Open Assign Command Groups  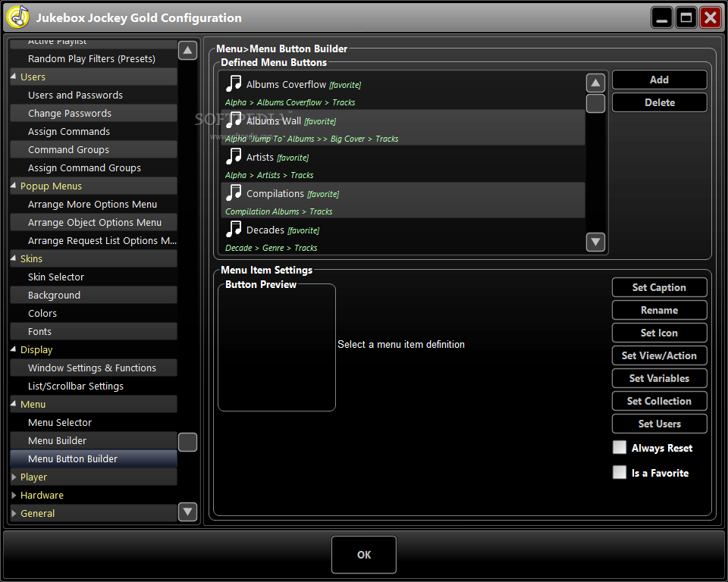pyautogui.click(x=93, y=167)
